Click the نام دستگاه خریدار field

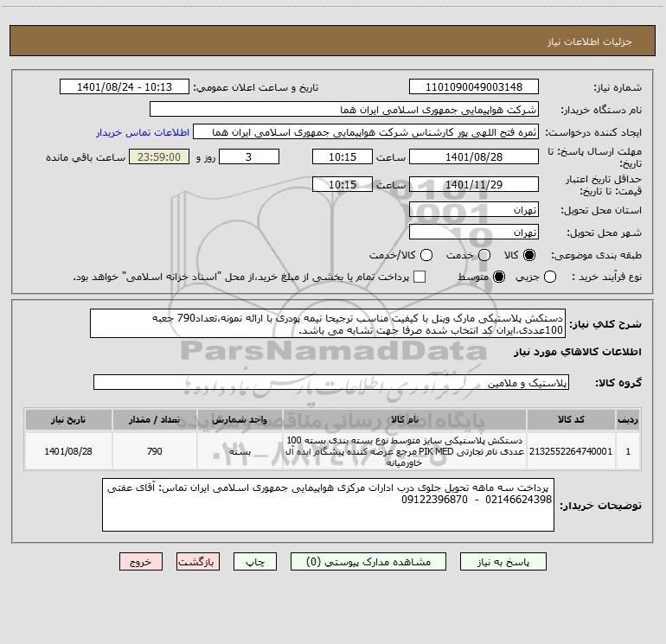pyautogui.click(x=344, y=109)
